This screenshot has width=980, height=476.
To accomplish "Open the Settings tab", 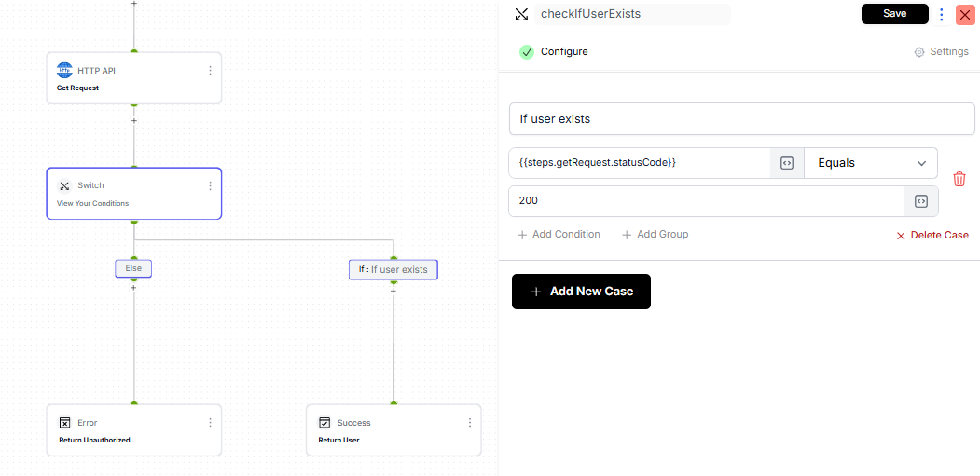I will point(941,52).
